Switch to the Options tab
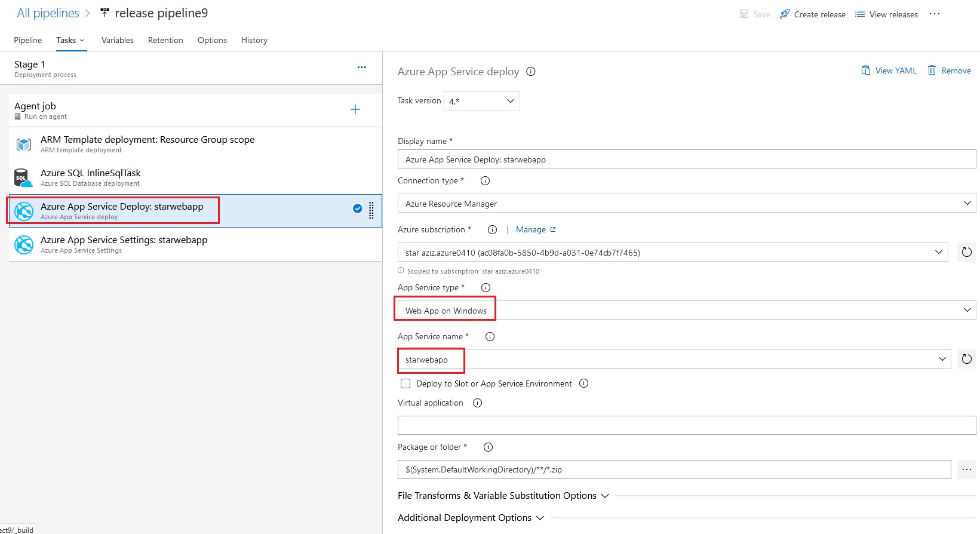Screen dimensions: 980x534 pos(212,40)
